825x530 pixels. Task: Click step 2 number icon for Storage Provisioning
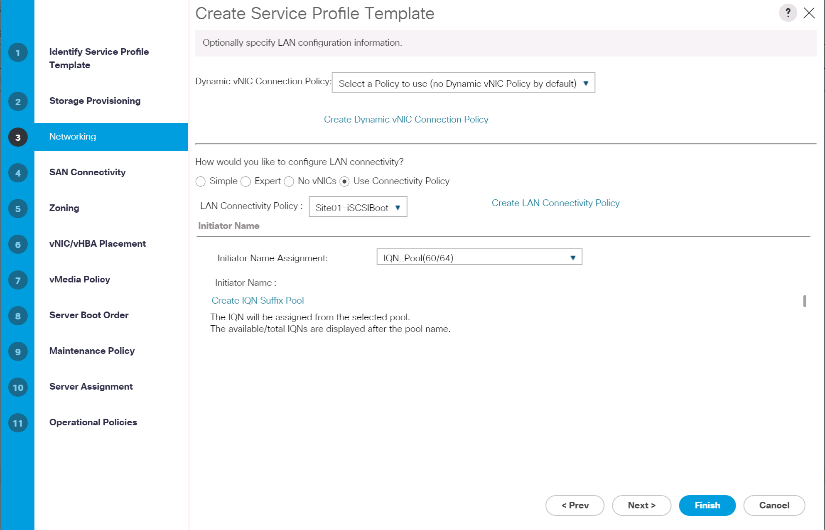click(x=17, y=101)
